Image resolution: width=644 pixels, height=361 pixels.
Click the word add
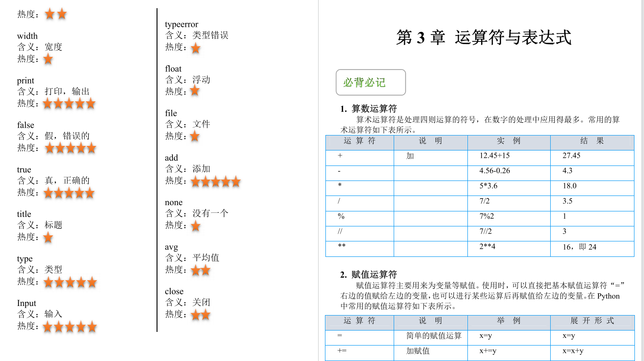171,158
